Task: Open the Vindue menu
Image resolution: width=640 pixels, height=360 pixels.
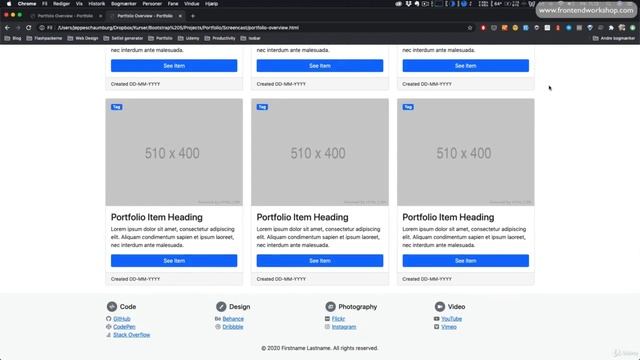Action: pos(191,4)
